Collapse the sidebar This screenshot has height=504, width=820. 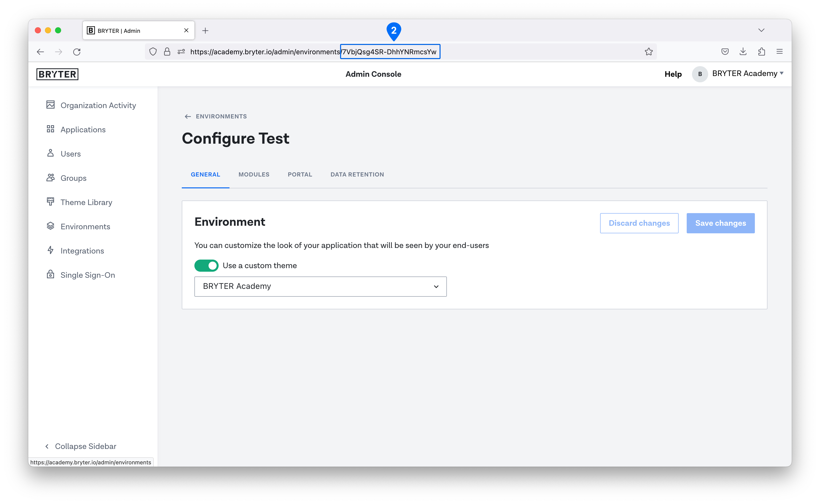pos(81,446)
